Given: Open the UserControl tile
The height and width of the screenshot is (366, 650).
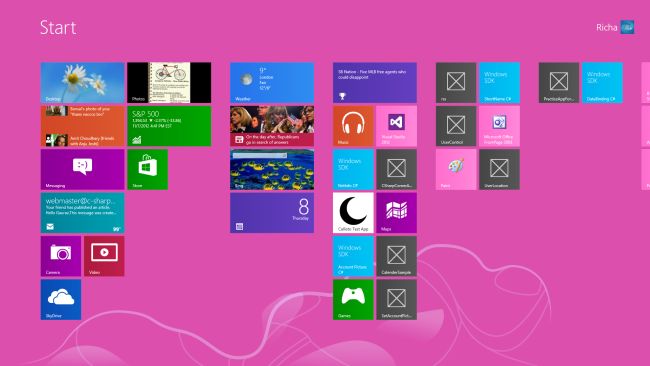Looking at the screenshot, I should [x=456, y=126].
